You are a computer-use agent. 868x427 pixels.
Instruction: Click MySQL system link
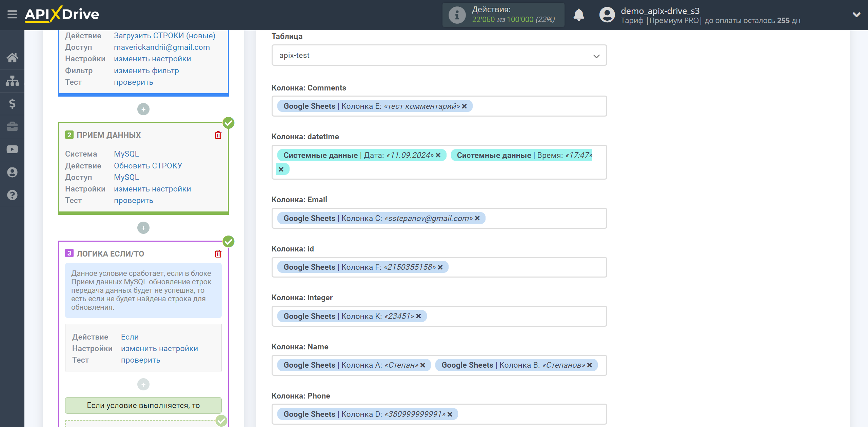tap(126, 154)
